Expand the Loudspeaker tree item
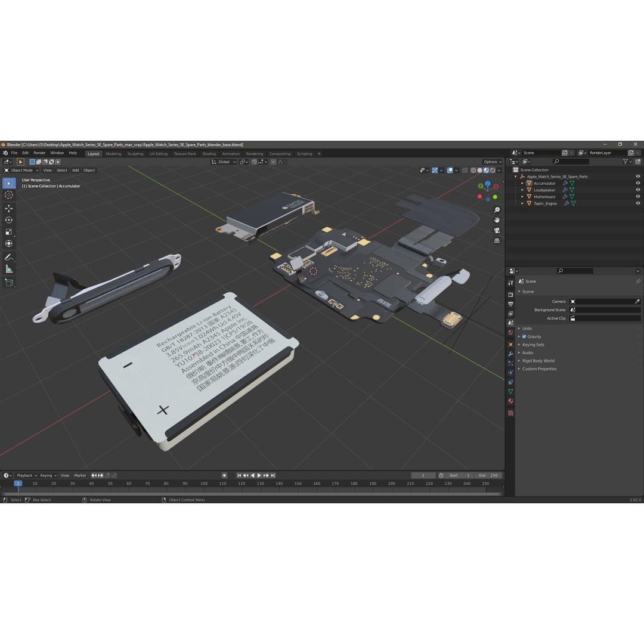 tap(522, 190)
